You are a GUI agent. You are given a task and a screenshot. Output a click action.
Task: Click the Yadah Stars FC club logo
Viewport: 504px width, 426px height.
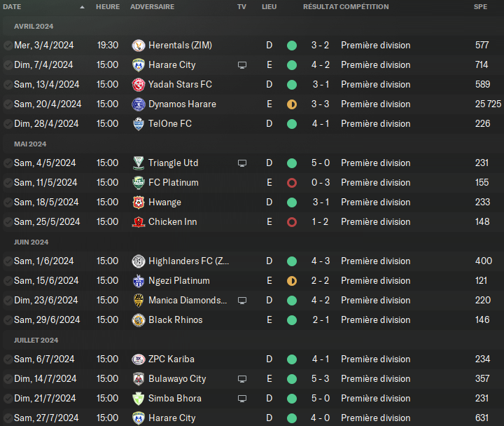(x=139, y=85)
